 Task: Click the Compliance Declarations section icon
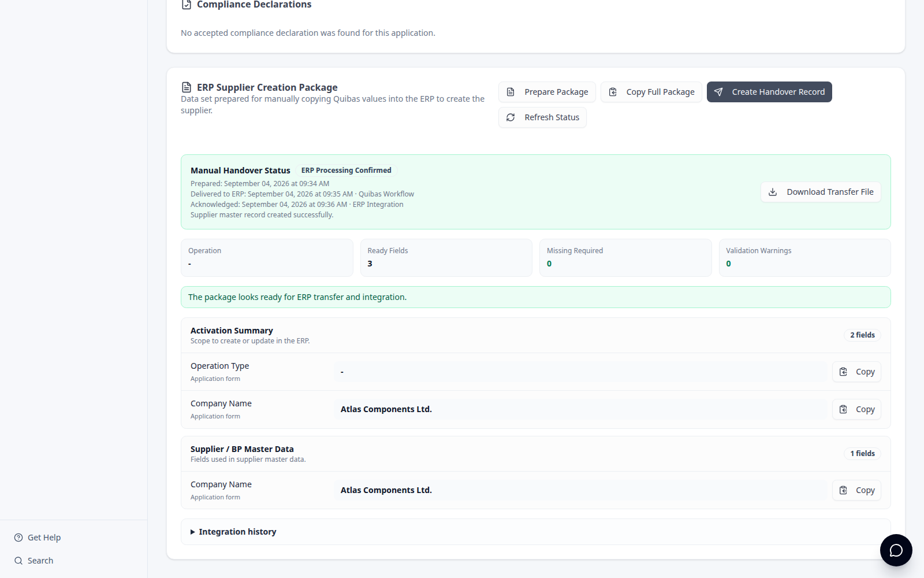[187, 5]
